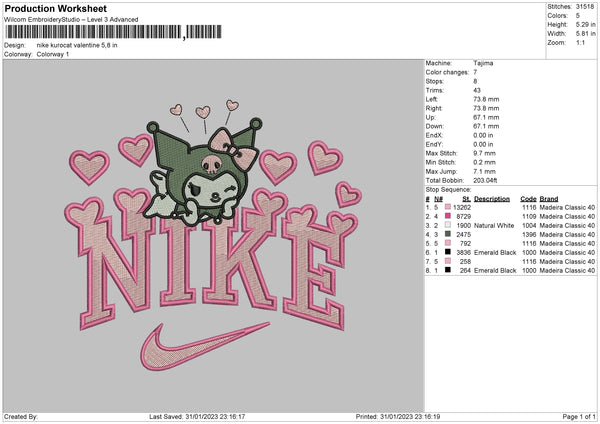
Task: Select the Wilcom EmbroideryStudio Level 3 Advanced line
Action: point(71,20)
